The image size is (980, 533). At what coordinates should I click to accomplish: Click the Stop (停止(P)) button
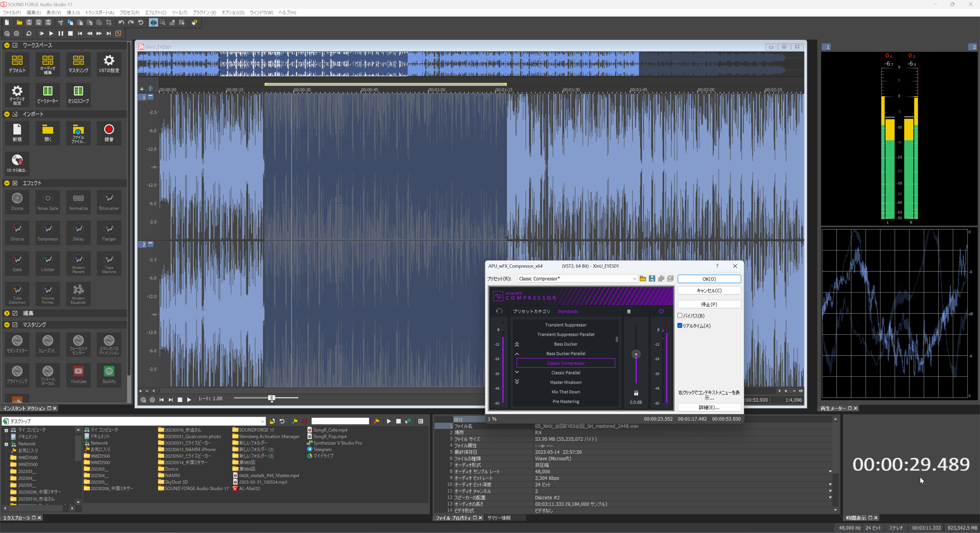click(709, 304)
